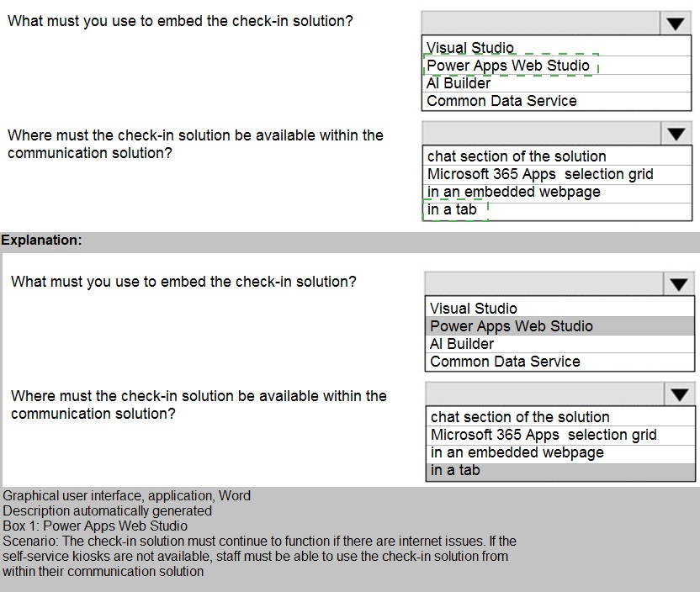Select 'in a tab' option in top list
Viewport: 700px width, 592px height.
[452, 209]
